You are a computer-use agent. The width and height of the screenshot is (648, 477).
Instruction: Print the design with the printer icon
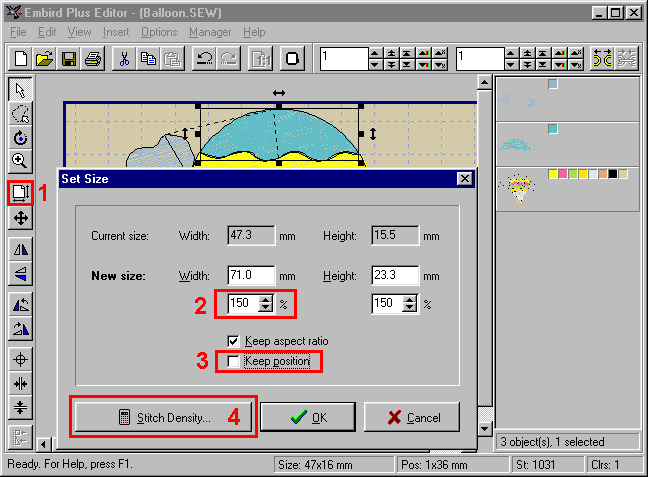click(93, 59)
